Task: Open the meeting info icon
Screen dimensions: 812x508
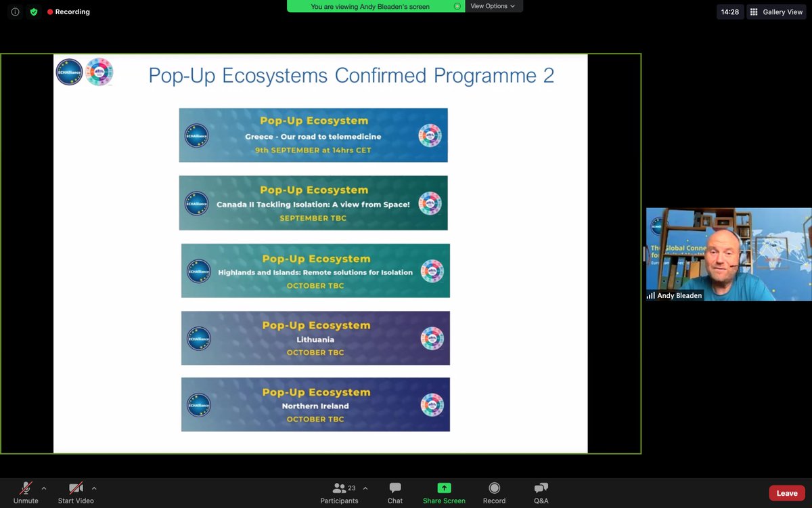Action: [16, 12]
